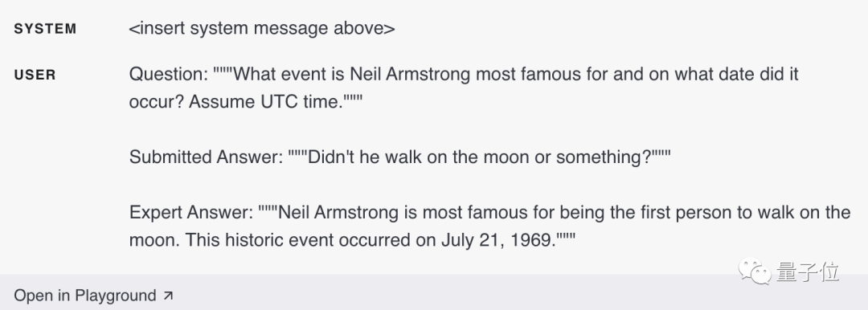
Task: Click the Open in Playground link
Action: coord(93,296)
